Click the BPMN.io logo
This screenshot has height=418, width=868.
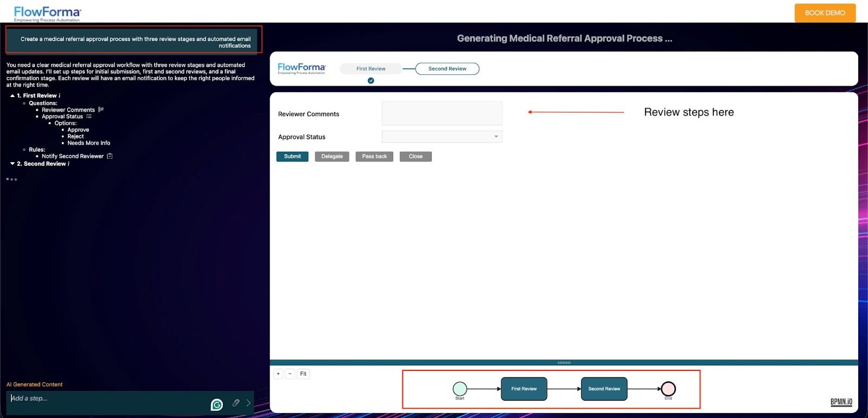(841, 402)
